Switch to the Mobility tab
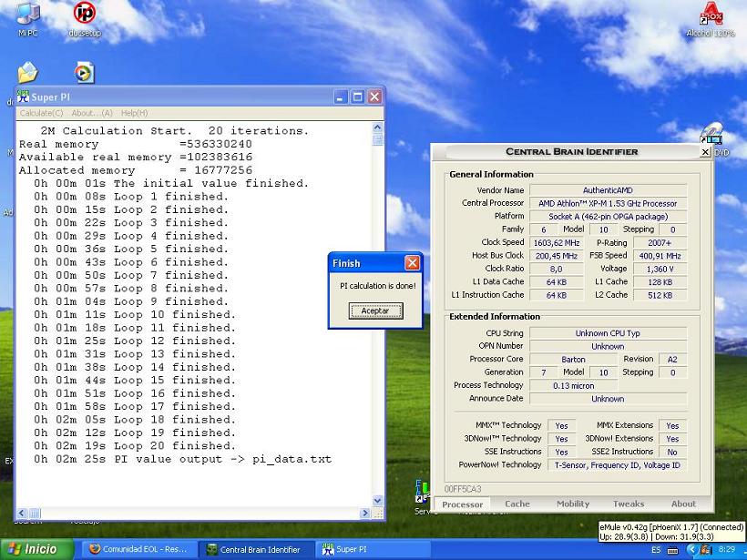Viewport: 747px width, 560px height. pyautogui.click(x=573, y=504)
